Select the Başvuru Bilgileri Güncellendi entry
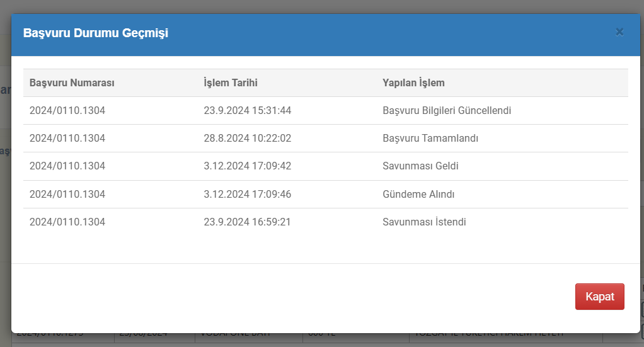This screenshot has width=644, height=347. point(447,111)
